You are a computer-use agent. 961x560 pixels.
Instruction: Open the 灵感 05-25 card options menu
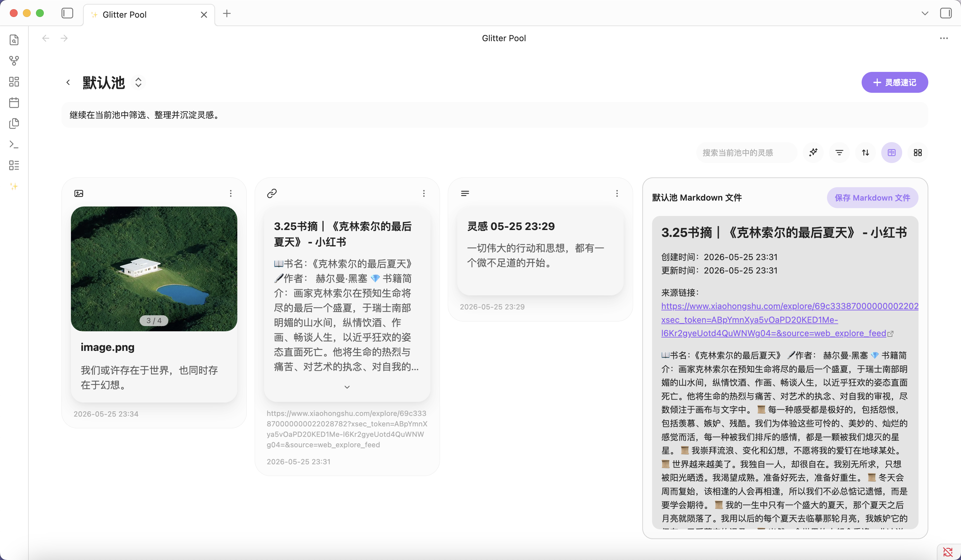tap(617, 194)
